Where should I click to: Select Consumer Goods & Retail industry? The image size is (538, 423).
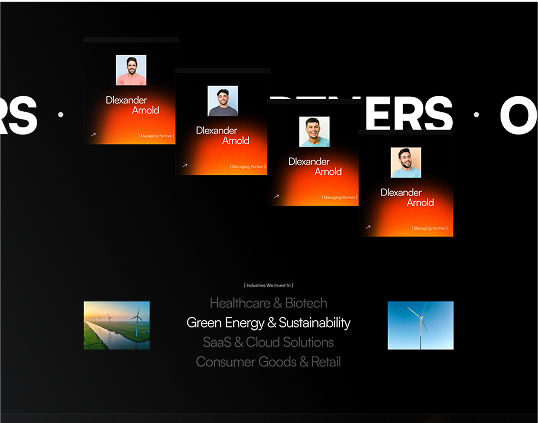pyautogui.click(x=268, y=362)
